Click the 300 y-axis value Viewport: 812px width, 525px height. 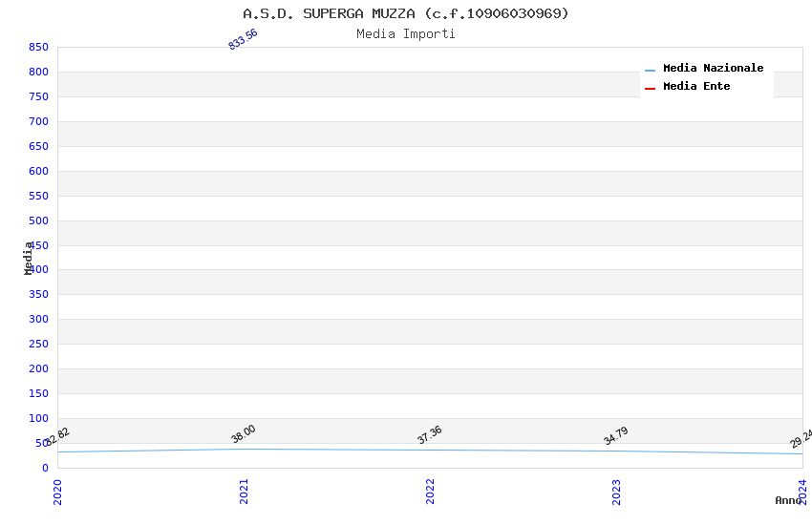[x=38, y=319]
